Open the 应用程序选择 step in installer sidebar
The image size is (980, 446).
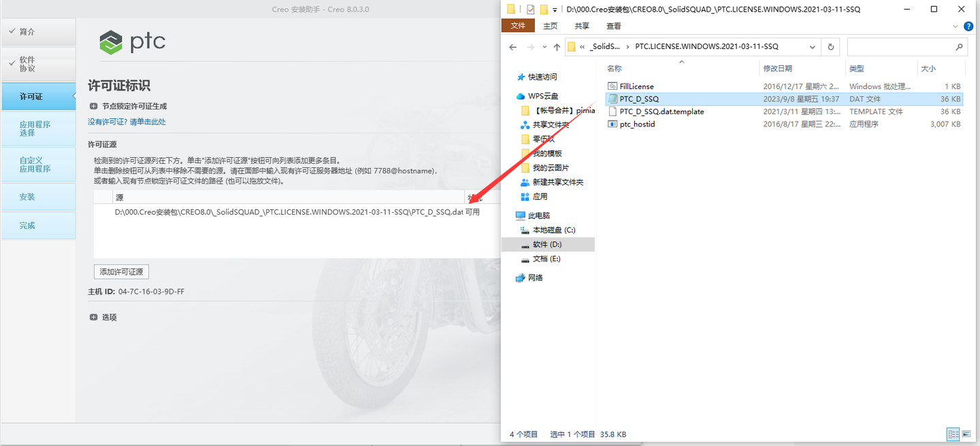(38, 128)
